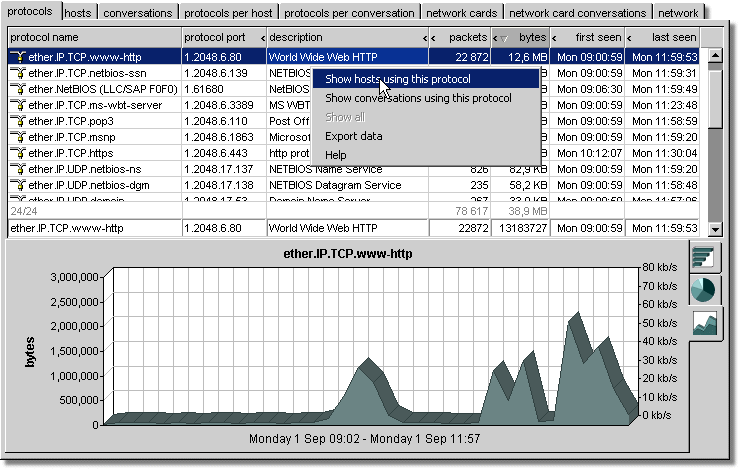
Task: Switch to pie chart view icon
Action: click(x=703, y=289)
